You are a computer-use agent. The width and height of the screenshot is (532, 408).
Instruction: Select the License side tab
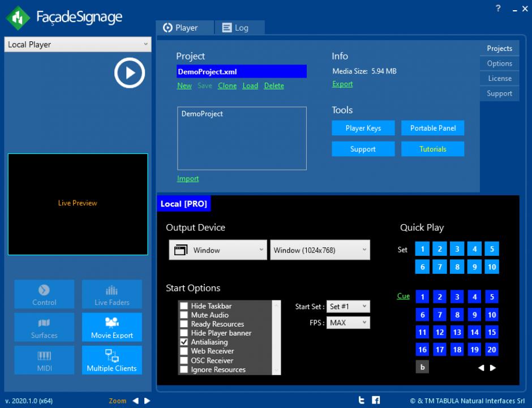[499, 78]
